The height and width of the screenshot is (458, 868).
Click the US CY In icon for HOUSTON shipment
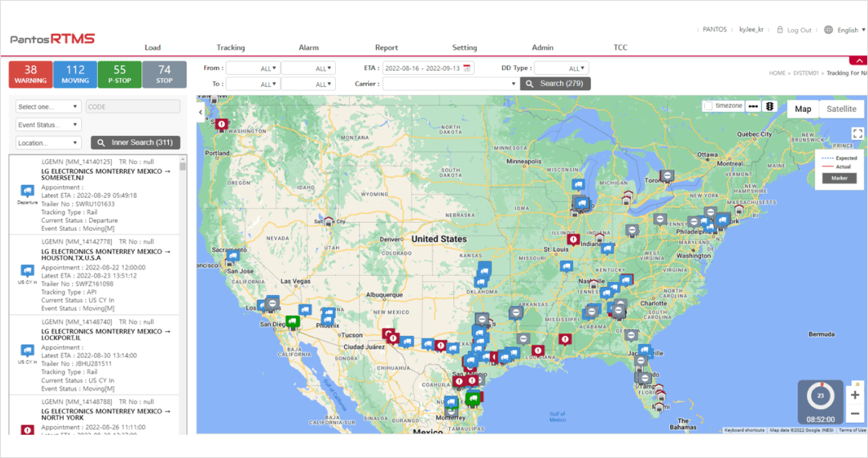point(27,271)
